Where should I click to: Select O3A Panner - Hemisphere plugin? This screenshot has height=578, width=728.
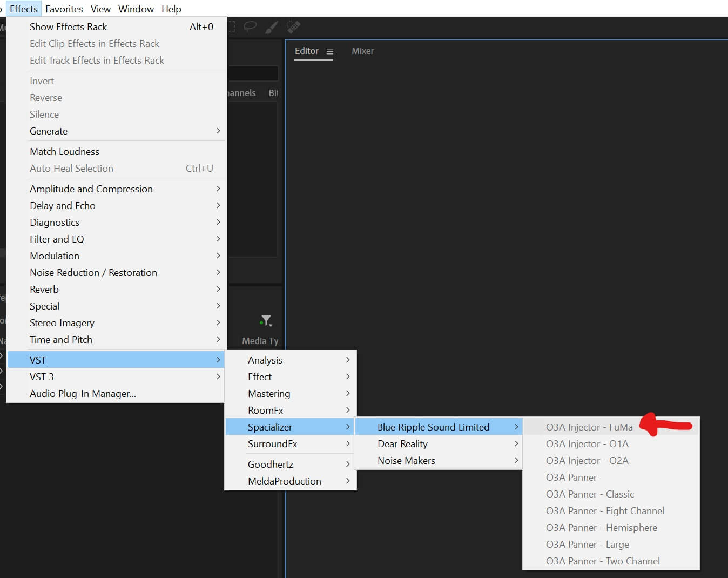(x=611, y=527)
